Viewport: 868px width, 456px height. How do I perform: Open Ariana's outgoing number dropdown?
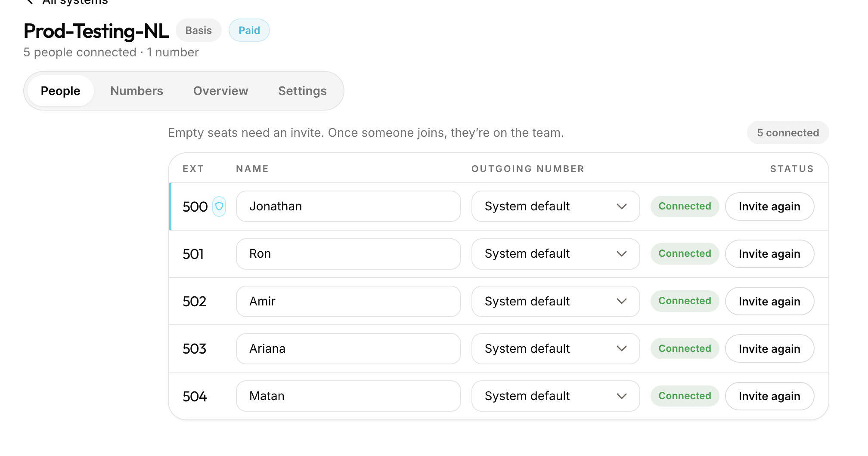point(555,348)
